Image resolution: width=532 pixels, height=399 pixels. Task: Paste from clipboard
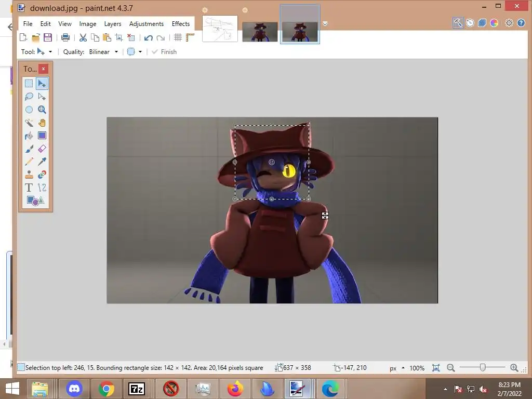click(107, 37)
